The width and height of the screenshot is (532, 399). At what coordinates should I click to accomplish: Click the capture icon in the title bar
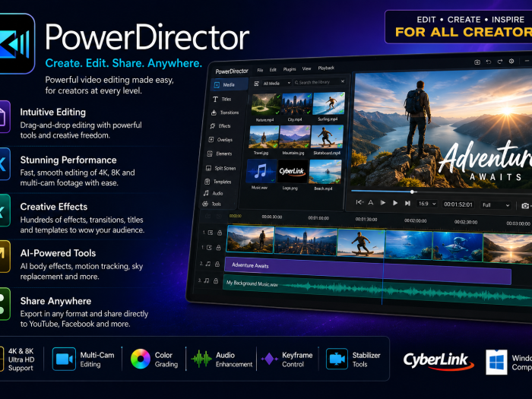click(477, 62)
